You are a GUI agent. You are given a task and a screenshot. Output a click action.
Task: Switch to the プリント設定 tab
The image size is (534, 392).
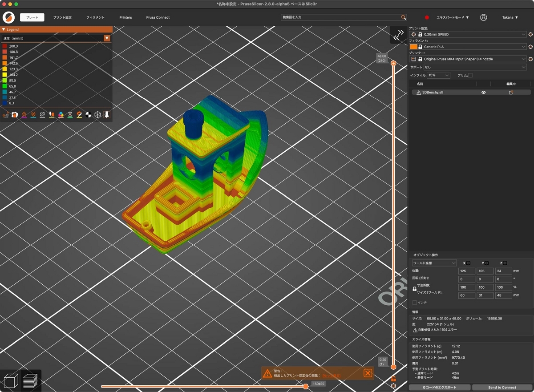pos(62,17)
